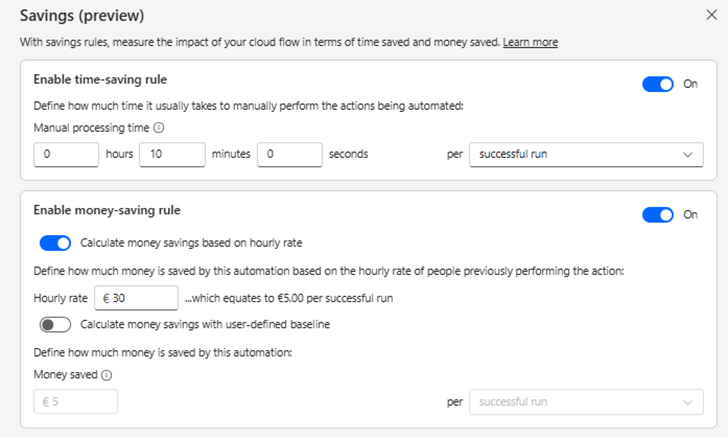
Task: Click the chevron arrow of the time-saving dropdown
Action: click(688, 155)
